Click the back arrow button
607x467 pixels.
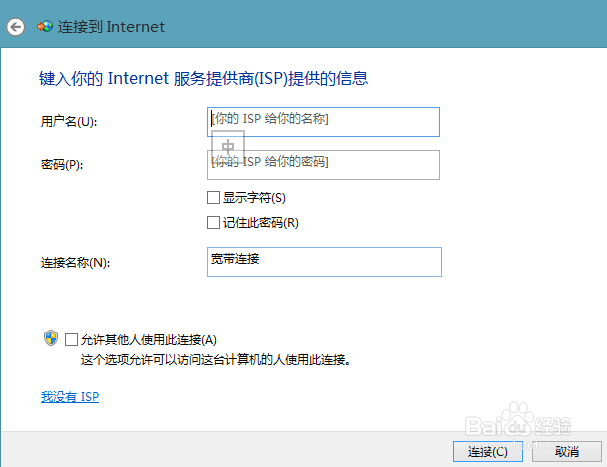point(14,27)
